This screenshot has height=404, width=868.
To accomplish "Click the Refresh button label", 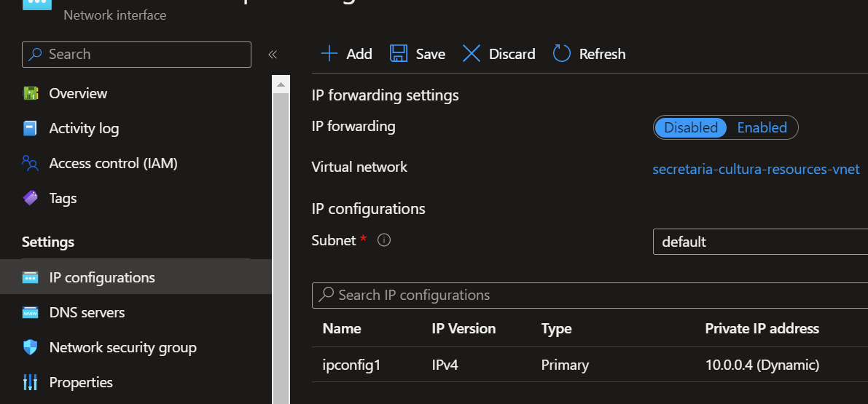I will (602, 54).
